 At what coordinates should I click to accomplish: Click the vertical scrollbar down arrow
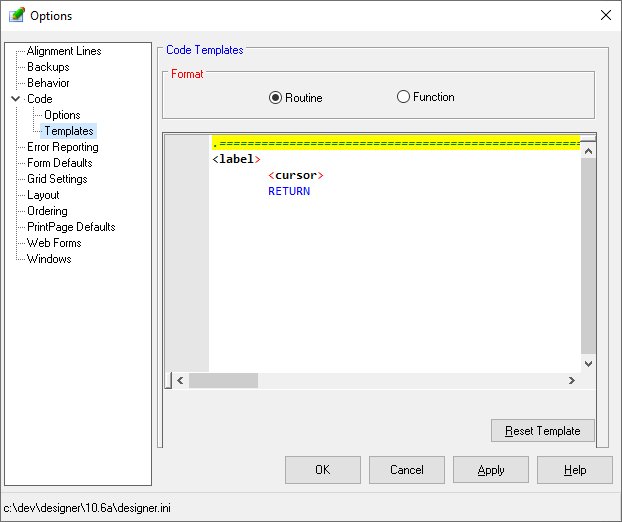point(588,364)
